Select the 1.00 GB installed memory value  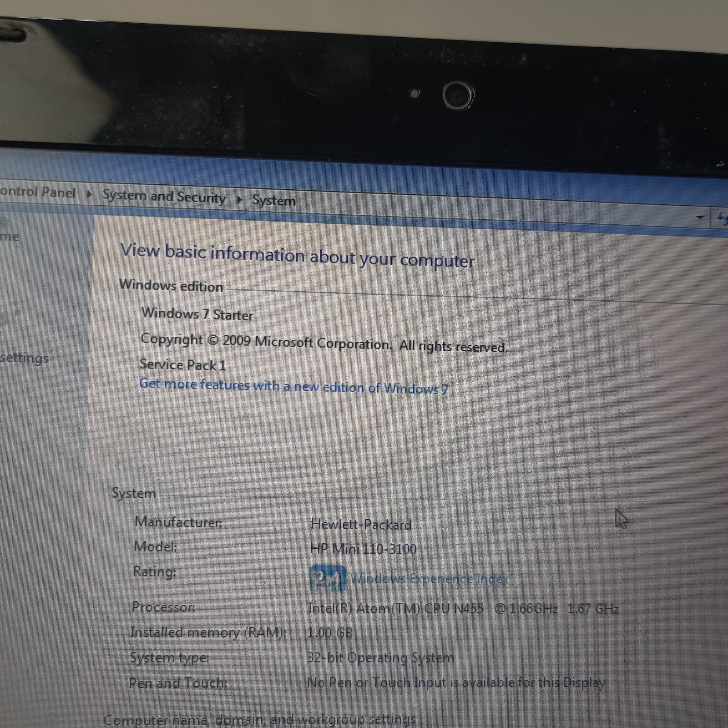click(x=330, y=632)
